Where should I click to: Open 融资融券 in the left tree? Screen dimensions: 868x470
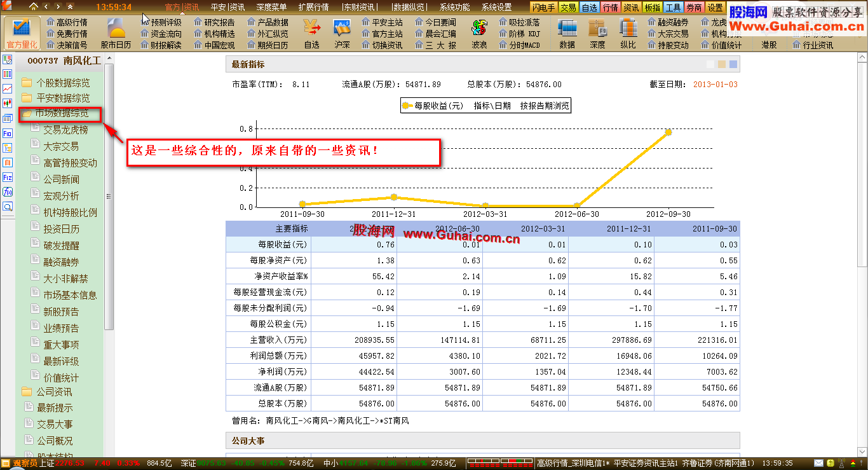[55, 262]
